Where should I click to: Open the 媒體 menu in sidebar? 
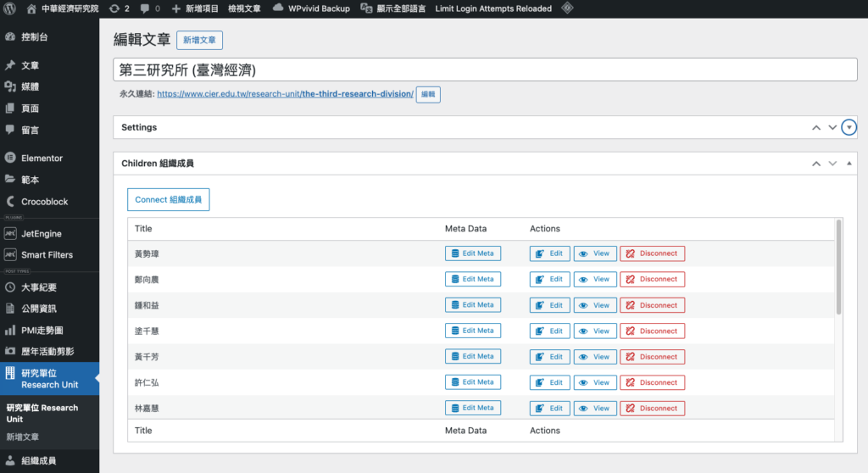30,86
